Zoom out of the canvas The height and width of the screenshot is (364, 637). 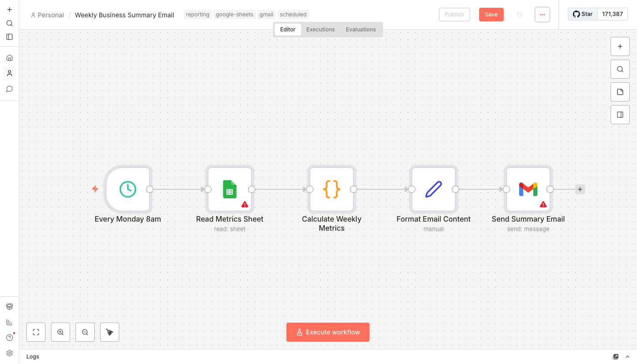pyautogui.click(x=85, y=332)
